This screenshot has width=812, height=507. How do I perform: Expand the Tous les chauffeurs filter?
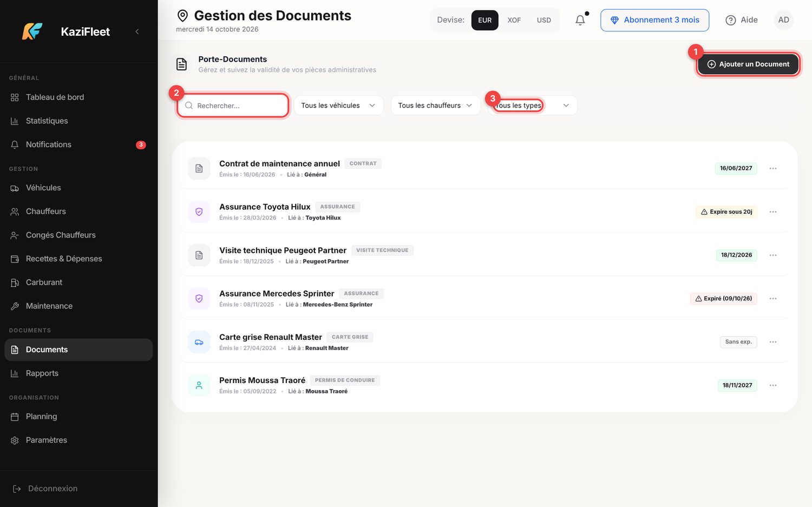coord(436,106)
